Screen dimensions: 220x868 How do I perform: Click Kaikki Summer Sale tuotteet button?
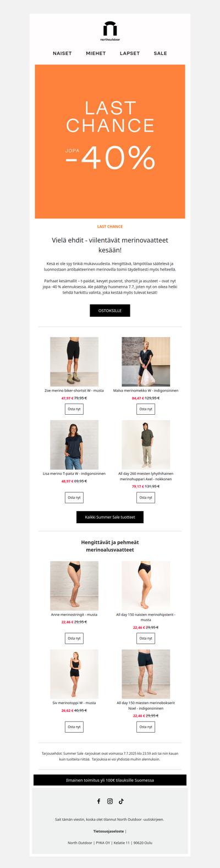coord(110,517)
